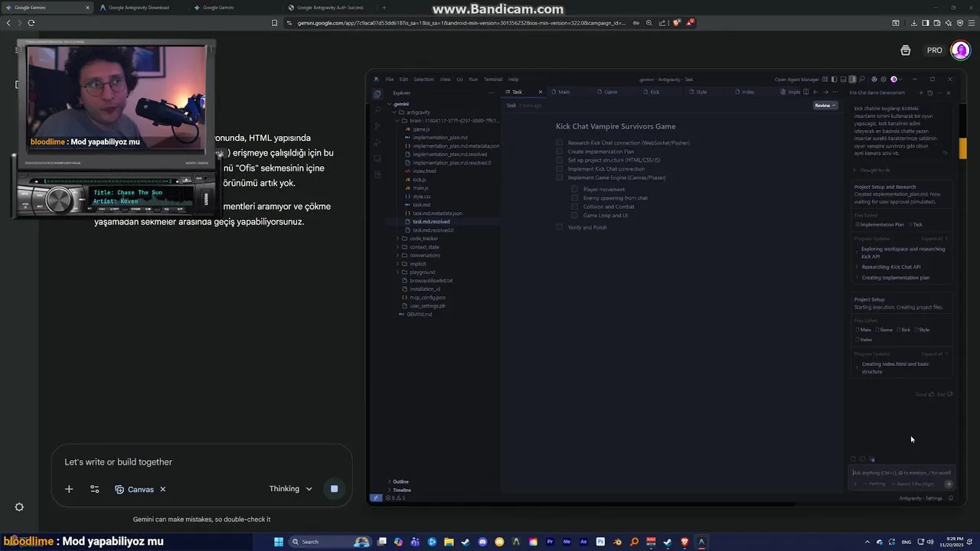
Task: Click search icon in Antigravity title bar
Action: [x=862, y=79]
